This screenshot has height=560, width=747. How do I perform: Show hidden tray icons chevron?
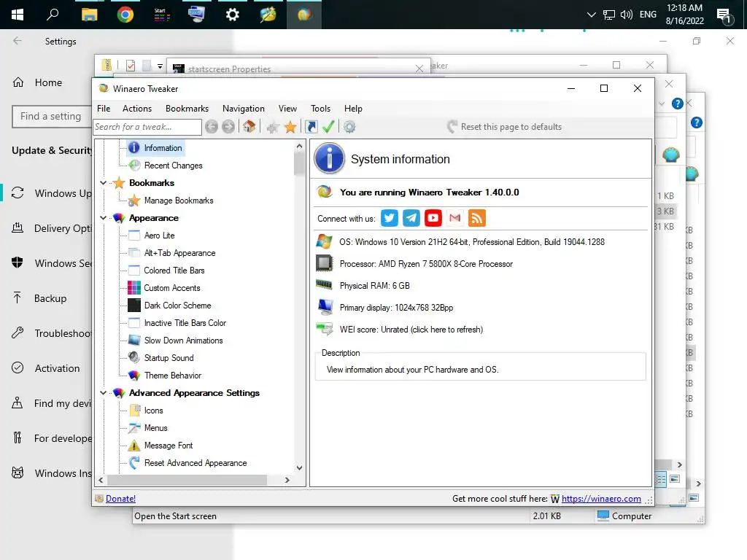pos(591,15)
